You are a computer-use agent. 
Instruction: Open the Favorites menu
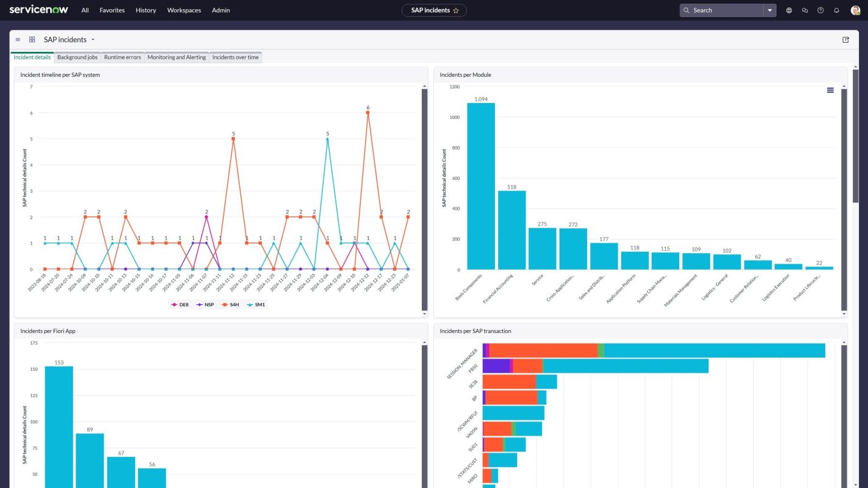[112, 10]
